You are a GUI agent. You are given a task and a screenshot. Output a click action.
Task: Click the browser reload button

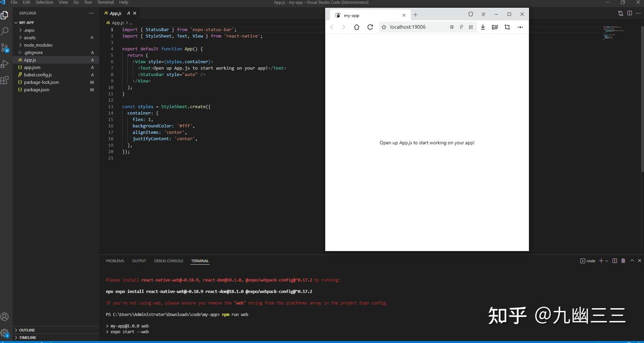pos(370,27)
